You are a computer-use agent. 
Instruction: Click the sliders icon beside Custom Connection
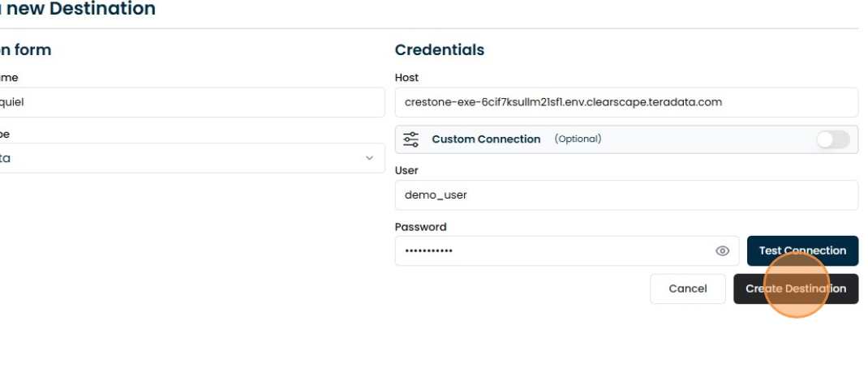[x=411, y=139]
